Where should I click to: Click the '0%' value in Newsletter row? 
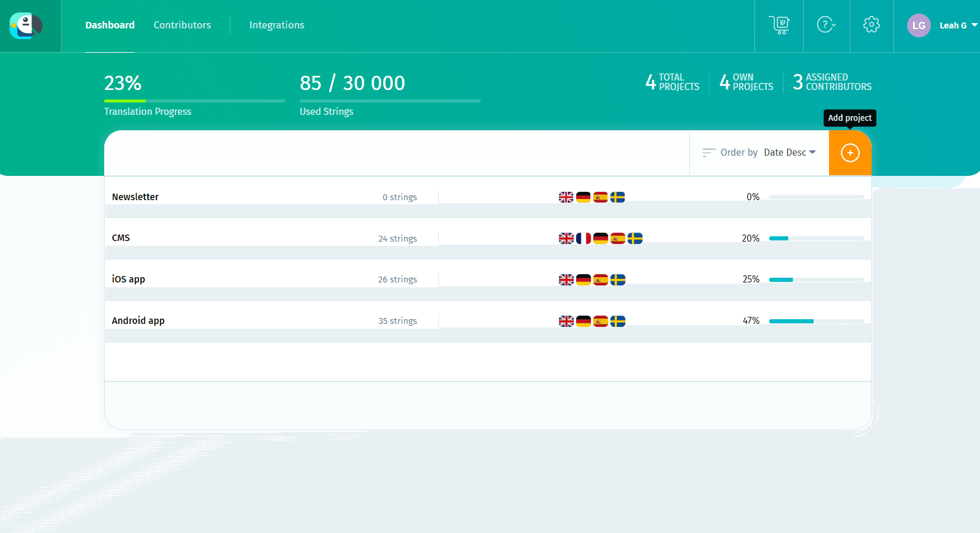(x=753, y=197)
